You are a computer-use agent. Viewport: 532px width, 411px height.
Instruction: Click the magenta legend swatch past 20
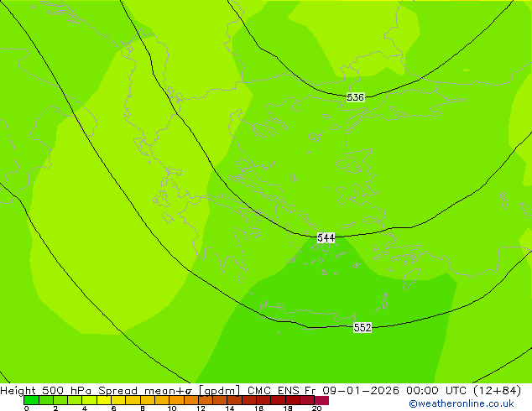pos(321,400)
